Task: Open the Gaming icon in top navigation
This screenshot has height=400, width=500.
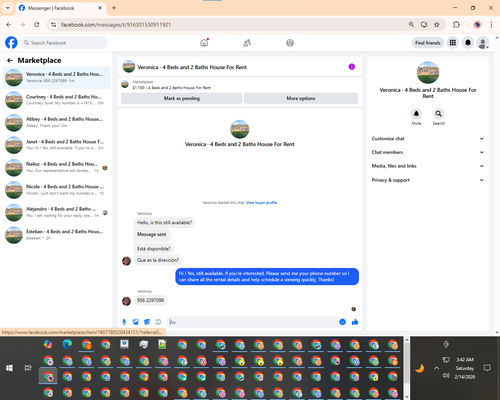Action: click(290, 43)
